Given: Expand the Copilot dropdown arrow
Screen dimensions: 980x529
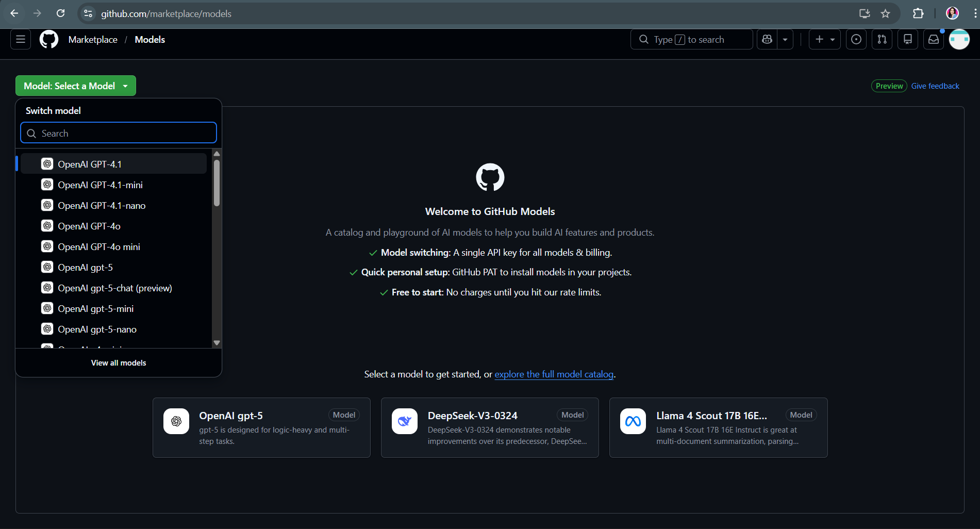Looking at the screenshot, I should coord(785,39).
